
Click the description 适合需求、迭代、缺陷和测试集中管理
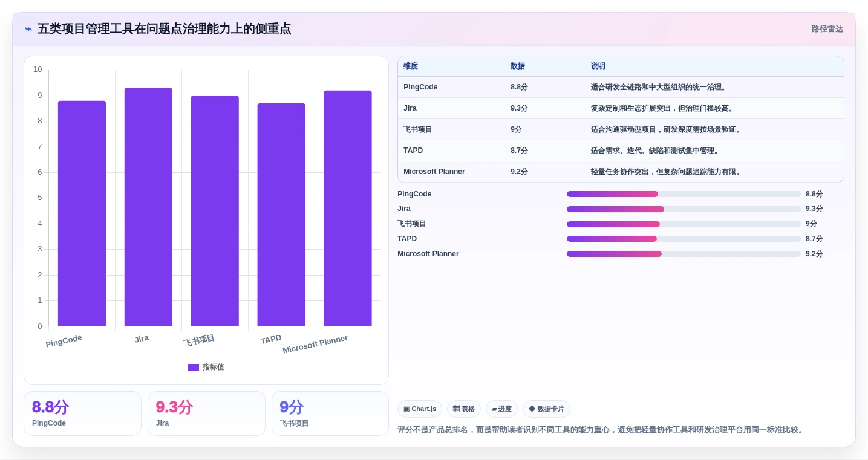pyautogui.click(x=655, y=151)
